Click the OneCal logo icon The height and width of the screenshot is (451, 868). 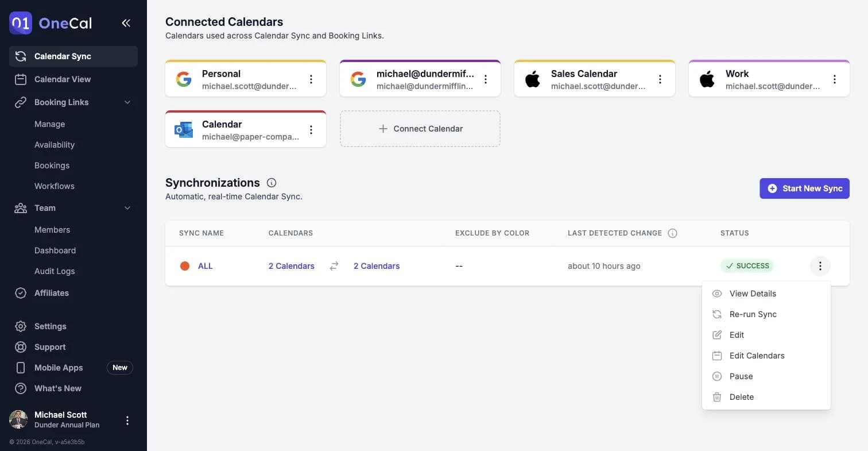pos(21,23)
